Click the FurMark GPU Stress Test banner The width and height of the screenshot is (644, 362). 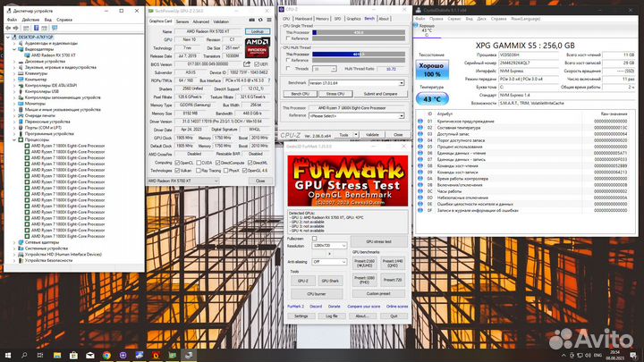(347, 181)
